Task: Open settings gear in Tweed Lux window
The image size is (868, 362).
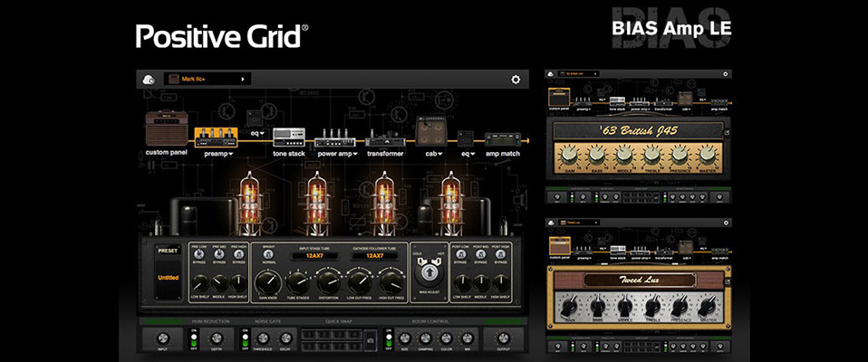Action: (725, 222)
